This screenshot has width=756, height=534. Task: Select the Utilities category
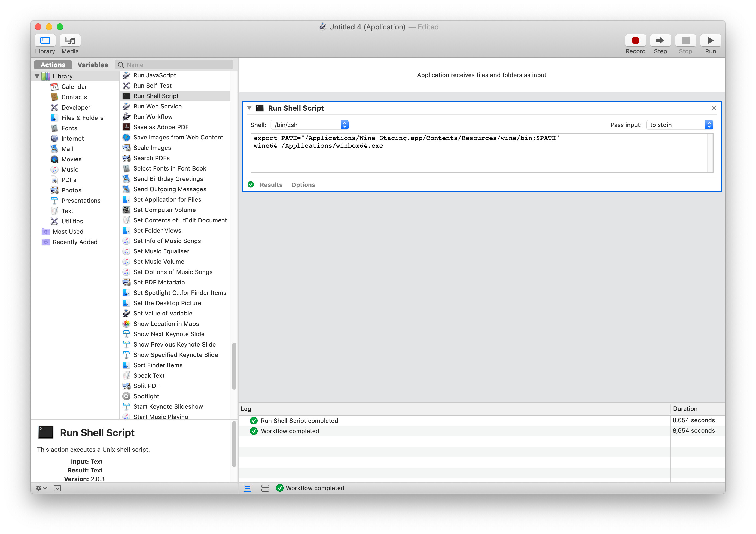tap(72, 222)
